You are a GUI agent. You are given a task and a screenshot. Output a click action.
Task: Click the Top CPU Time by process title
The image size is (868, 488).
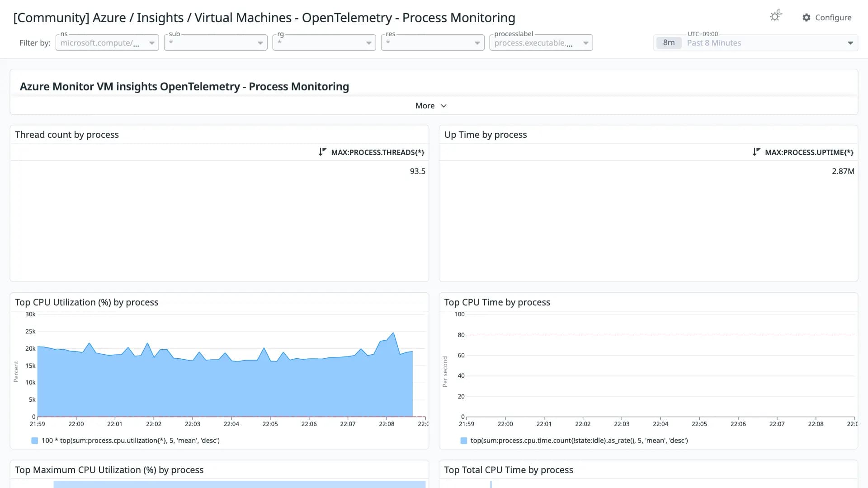pos(497,302)
